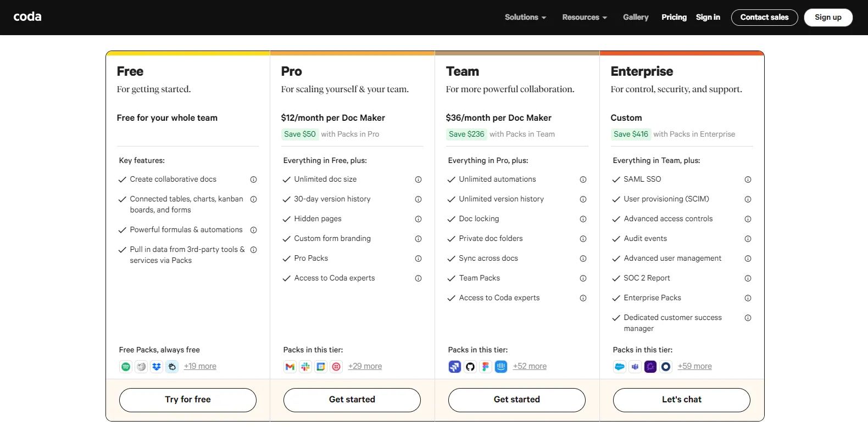Click the Google Calendar pack icon in Pro tier

pos(321,367)
